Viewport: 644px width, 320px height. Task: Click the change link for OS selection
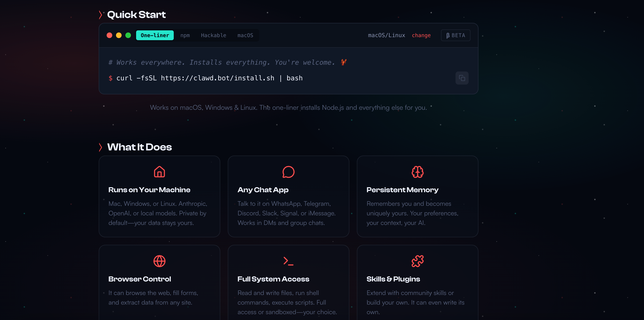(x=421, y=36)
